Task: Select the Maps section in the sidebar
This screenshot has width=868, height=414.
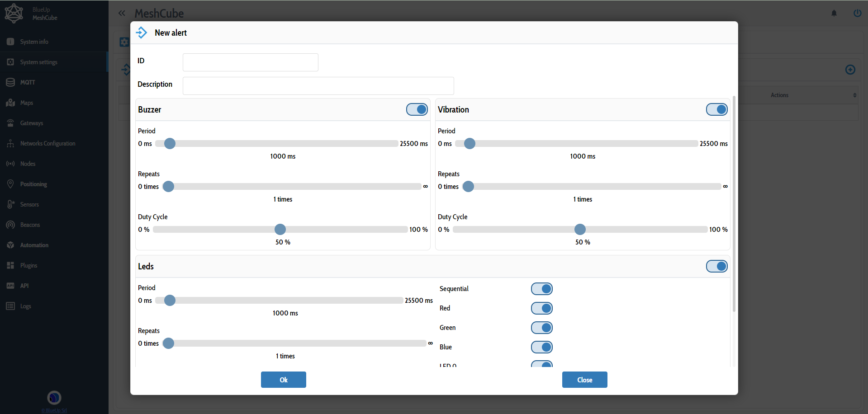Action: pos(26,103)
